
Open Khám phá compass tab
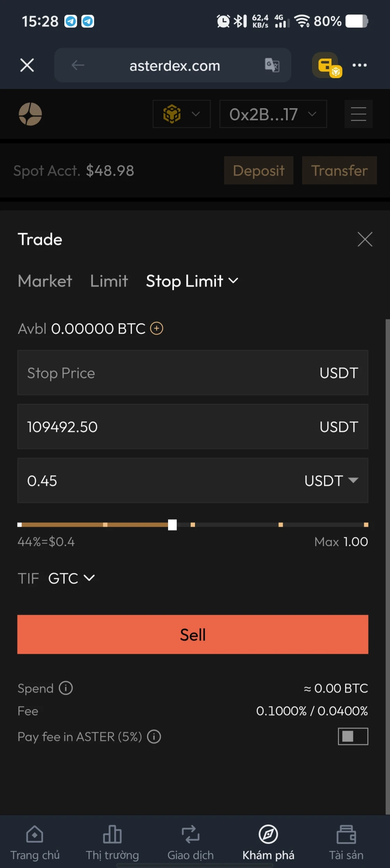(268, 843)
